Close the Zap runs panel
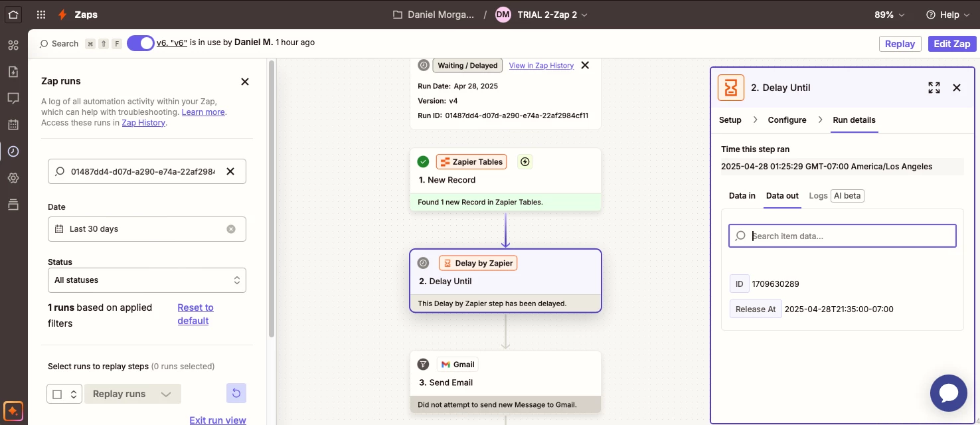980x425 pixels. [245, 82]
